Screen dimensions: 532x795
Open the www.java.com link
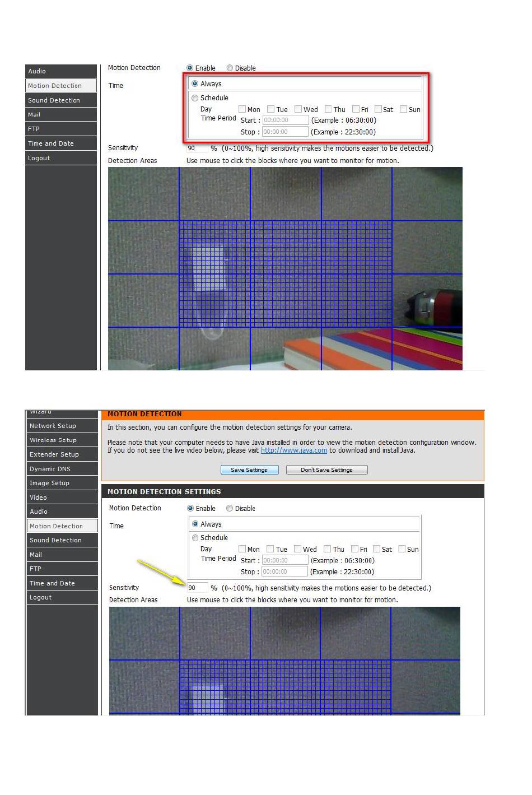click(x=293, y=450)
